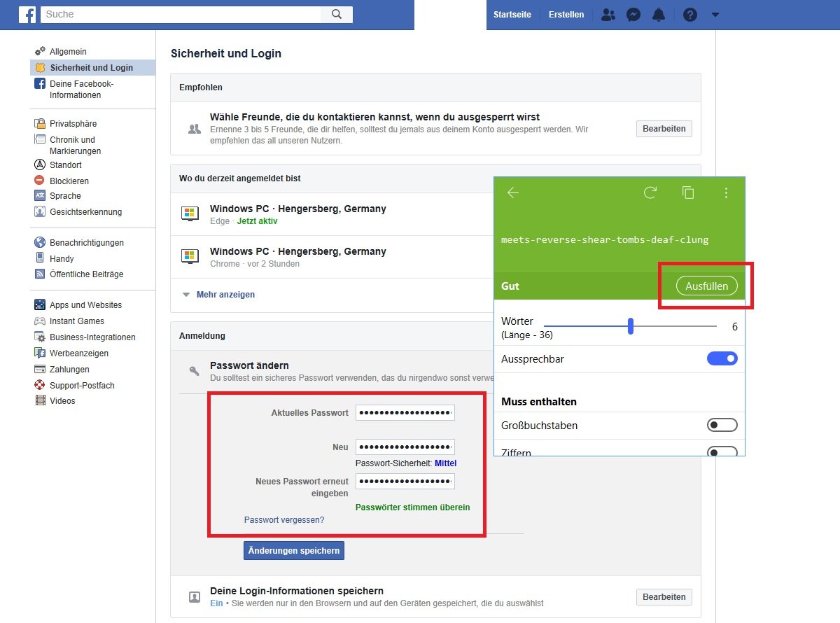Click Bearbeiten for Login-Informationen speichern
Screen dimensions: 840x623
[x=664, y=597]
